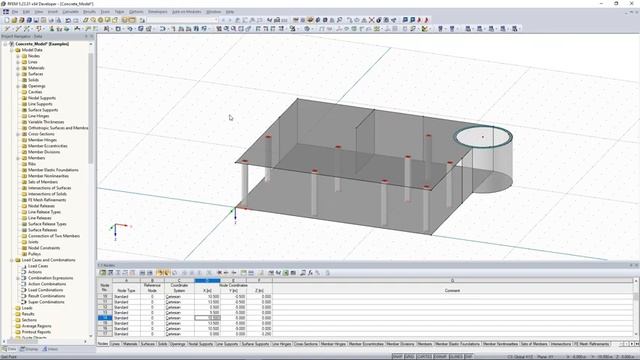Open the load case combo box in toolbar
Image resolution: width=640 pixels, height=360 pixels.
[182, 20]
